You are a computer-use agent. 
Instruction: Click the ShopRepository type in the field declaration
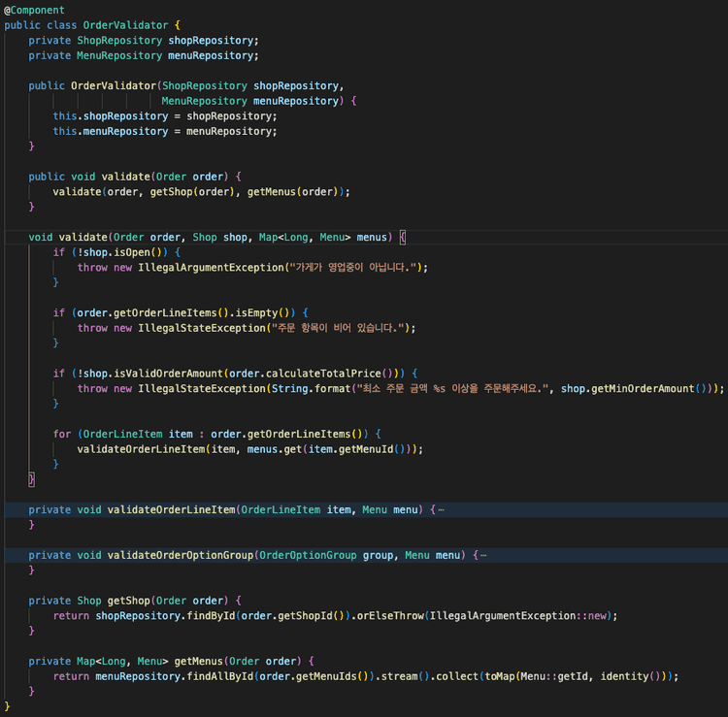pos(119,41)
